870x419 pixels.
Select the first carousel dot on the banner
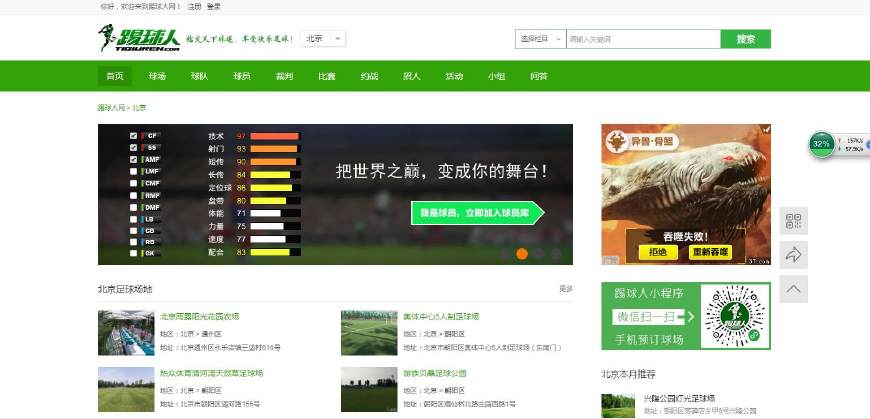(505, 254)
